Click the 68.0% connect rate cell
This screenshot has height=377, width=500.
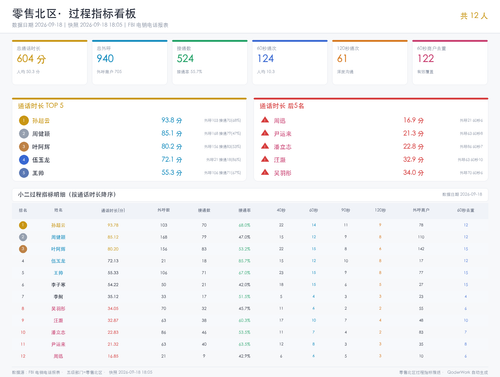[x=244, y=225]
